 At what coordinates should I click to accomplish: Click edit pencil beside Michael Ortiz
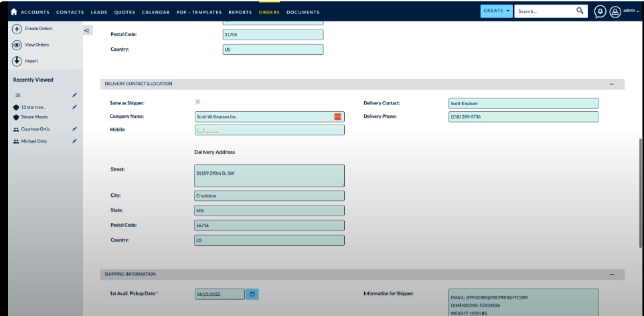(x=75, y=141)
